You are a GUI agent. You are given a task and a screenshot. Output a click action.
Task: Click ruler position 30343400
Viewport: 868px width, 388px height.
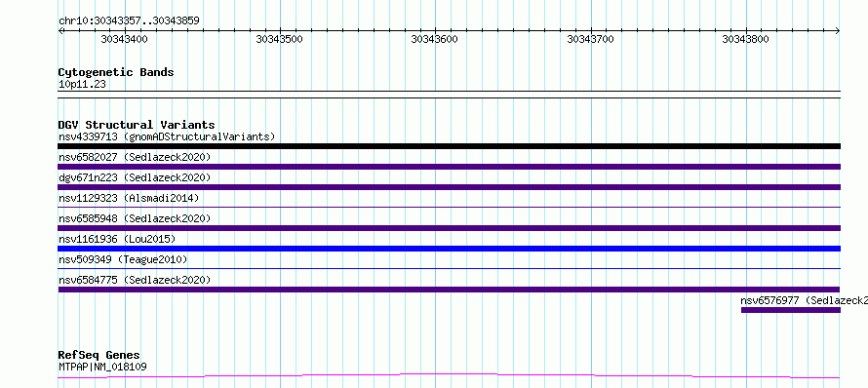125,39
